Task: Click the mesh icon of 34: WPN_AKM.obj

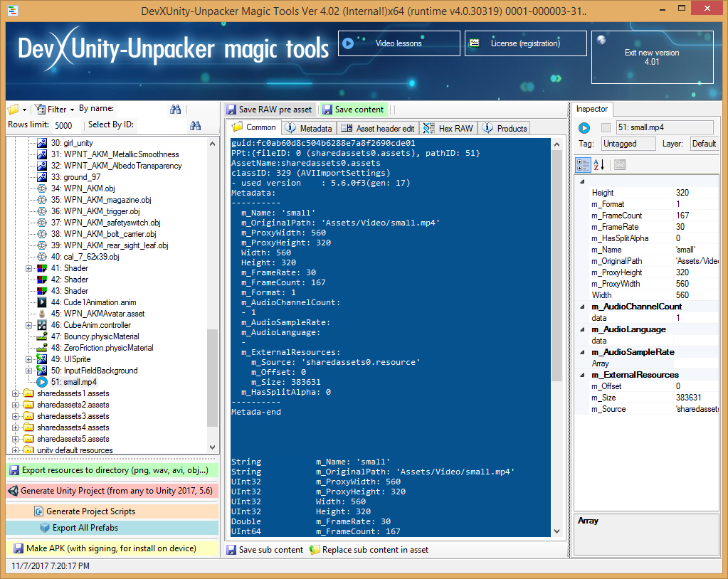Action: click(42, 188)
